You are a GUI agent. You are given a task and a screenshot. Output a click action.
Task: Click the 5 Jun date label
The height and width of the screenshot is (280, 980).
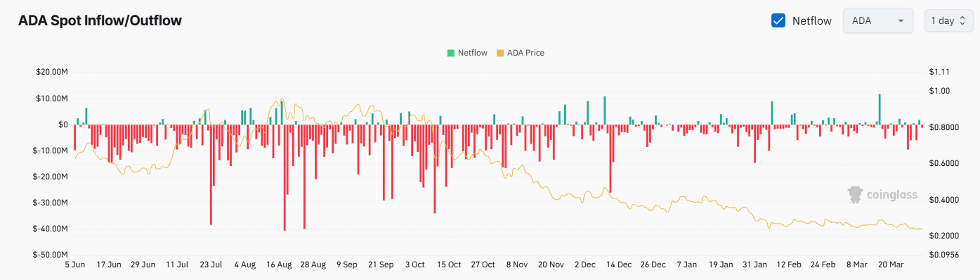click(74, 265)
